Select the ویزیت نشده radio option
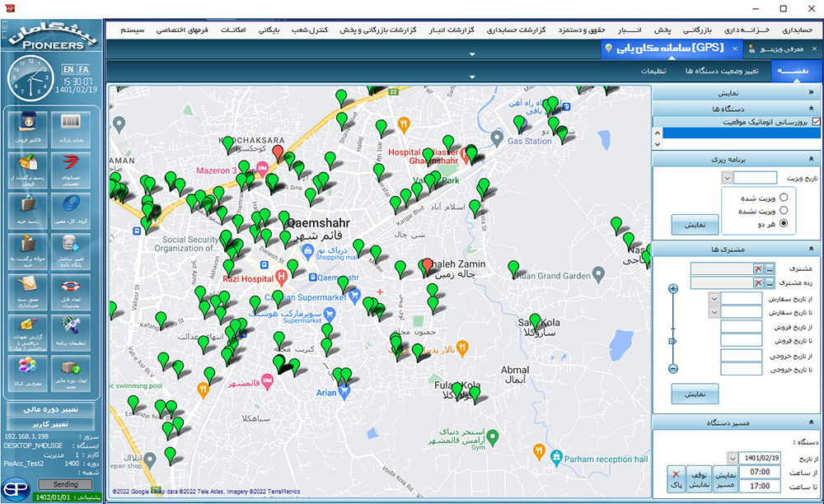Image resolution: width=824 pixels, height=504 pixels. [784, 210]
